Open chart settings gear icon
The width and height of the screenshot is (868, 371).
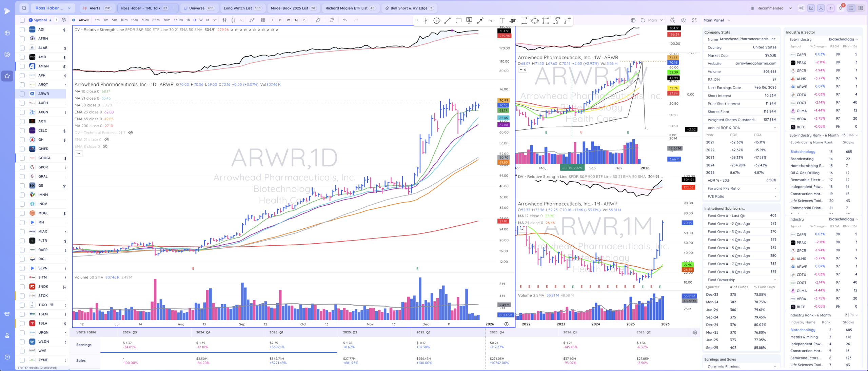coord(684,20)
